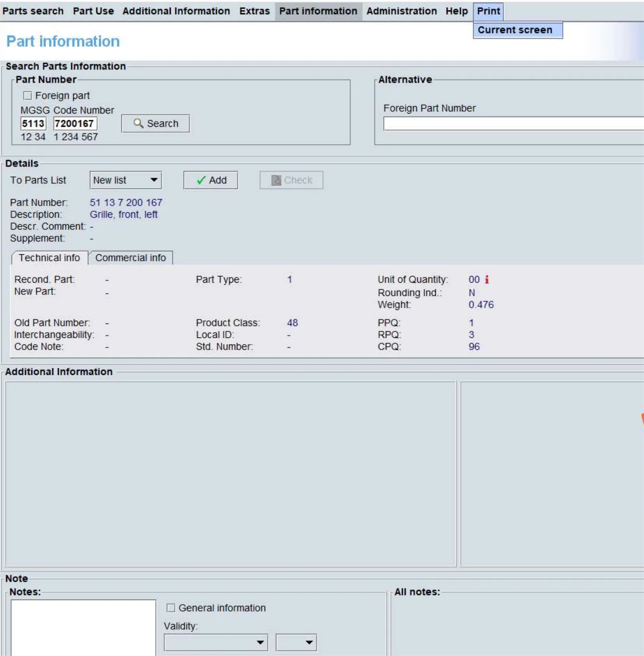Screen dimensions: 644x656
Task: Switch to the Commercial info tab
Action: [x=131, y=258]
